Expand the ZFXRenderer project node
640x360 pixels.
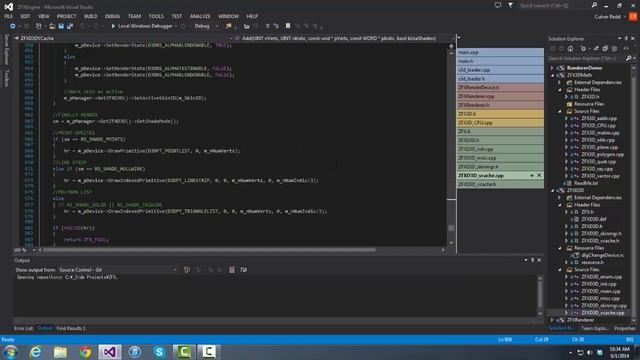pyautogui.click(x=552, y=320)
